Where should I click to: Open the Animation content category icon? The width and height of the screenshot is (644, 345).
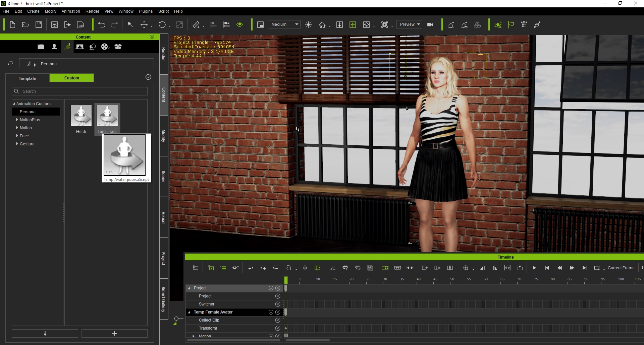67,47
